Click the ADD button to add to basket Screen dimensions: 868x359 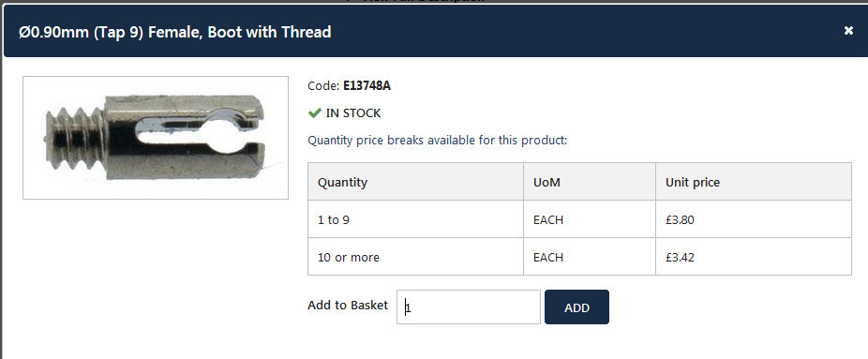click(576, 307)
